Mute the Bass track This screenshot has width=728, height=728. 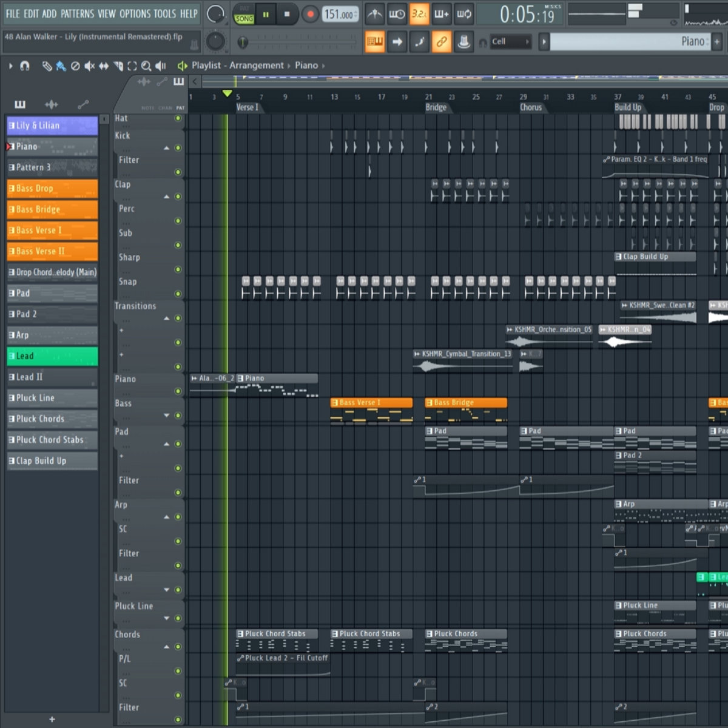(178, 416)
